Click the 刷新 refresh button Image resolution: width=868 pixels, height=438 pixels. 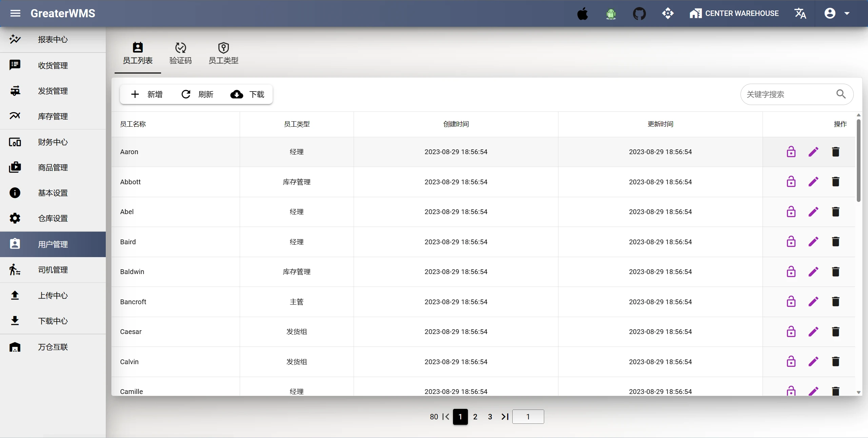(x=197, y=94)
